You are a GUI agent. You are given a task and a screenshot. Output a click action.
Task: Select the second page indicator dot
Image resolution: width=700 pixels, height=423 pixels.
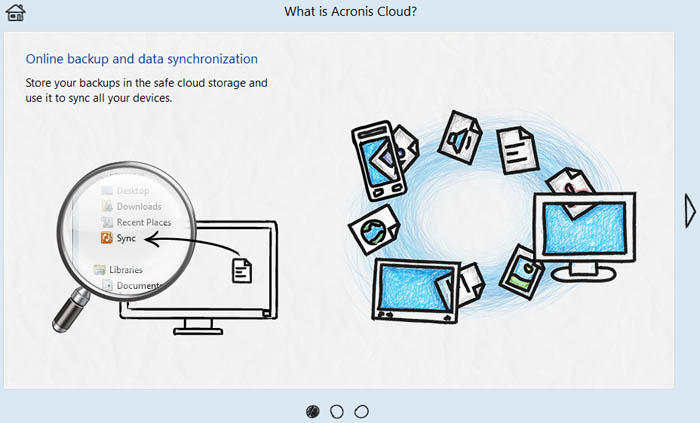coord(337,411)
